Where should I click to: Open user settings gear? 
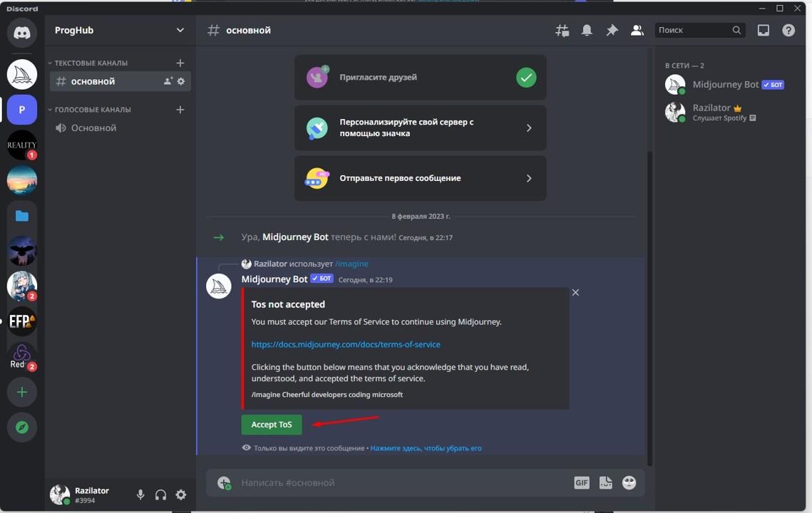[x=181, y=495]
